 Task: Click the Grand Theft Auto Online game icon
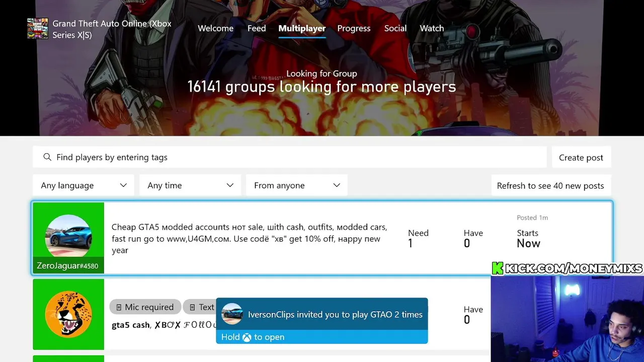click(38, 29)
